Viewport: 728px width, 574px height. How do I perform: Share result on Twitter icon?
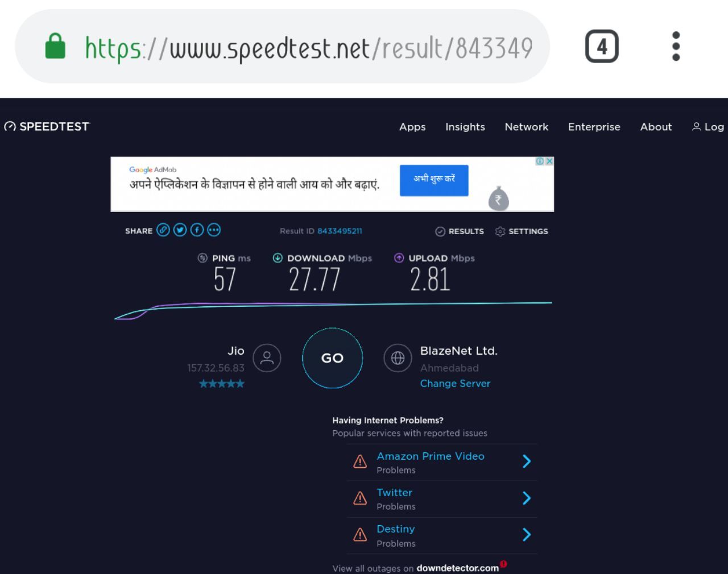[x=180, y=230]
